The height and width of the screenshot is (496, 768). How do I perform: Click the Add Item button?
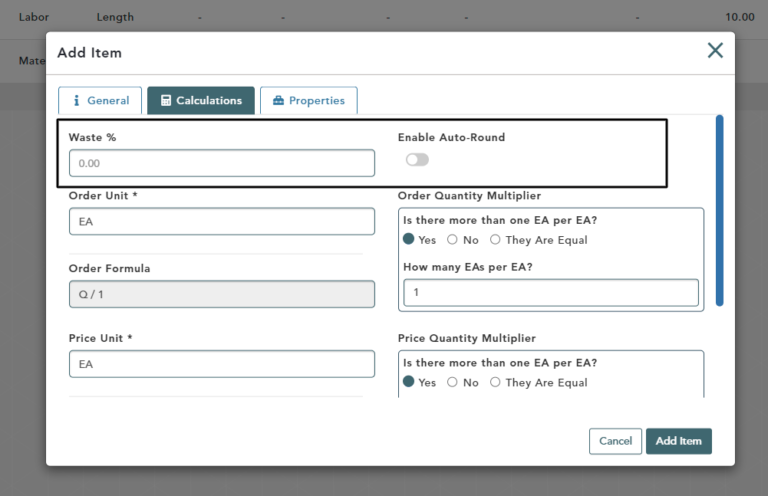[x=678, y=441]
